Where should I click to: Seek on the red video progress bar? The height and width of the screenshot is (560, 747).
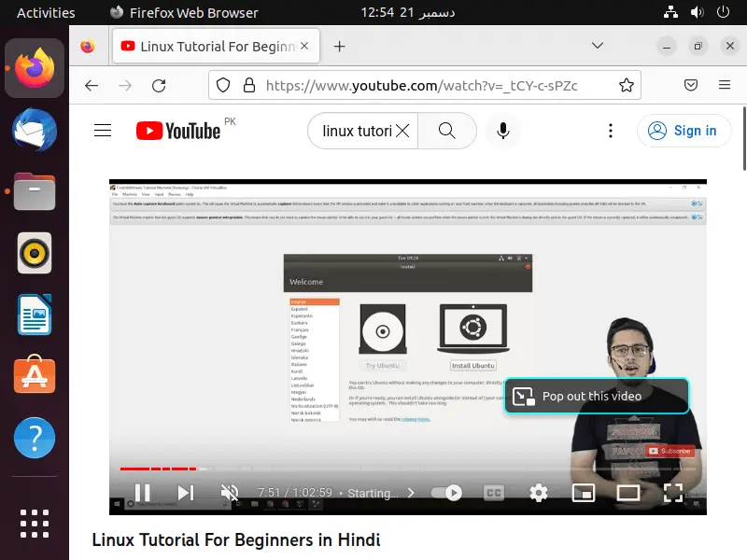407,469
